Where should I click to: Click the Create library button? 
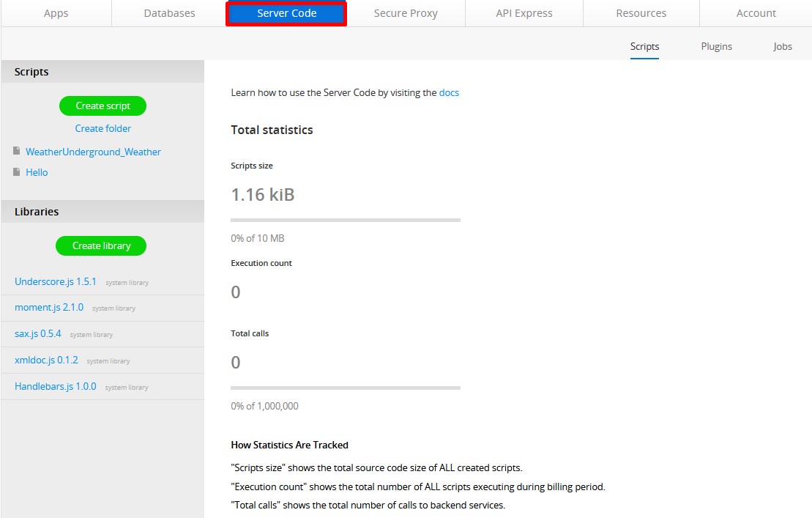click(x=101, y=245)
